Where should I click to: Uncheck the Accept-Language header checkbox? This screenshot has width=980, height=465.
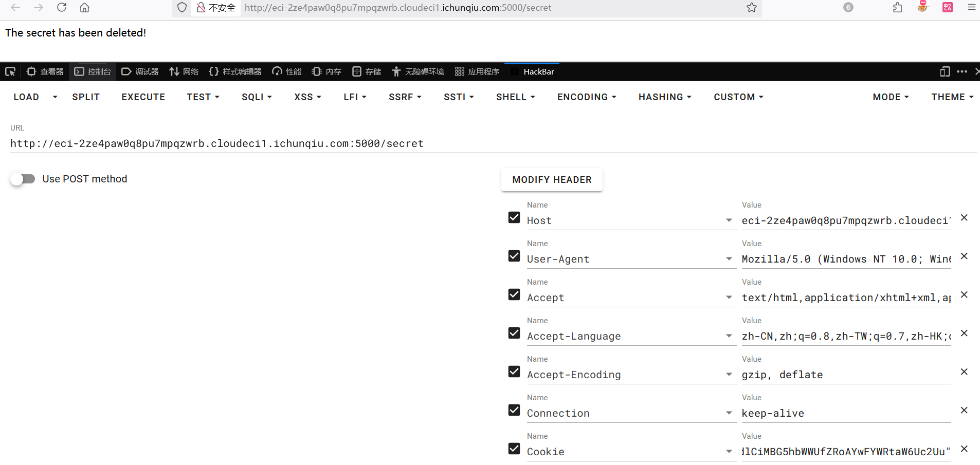(514, 333)
